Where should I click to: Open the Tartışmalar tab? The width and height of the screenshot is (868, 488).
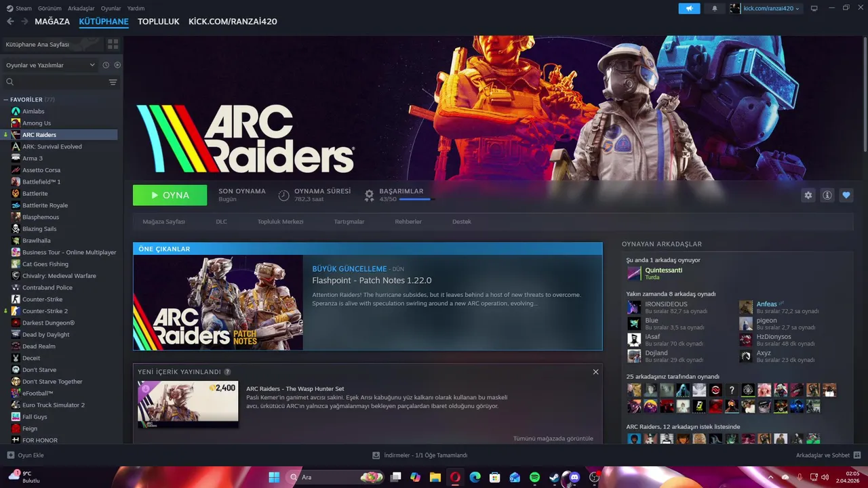349,222
